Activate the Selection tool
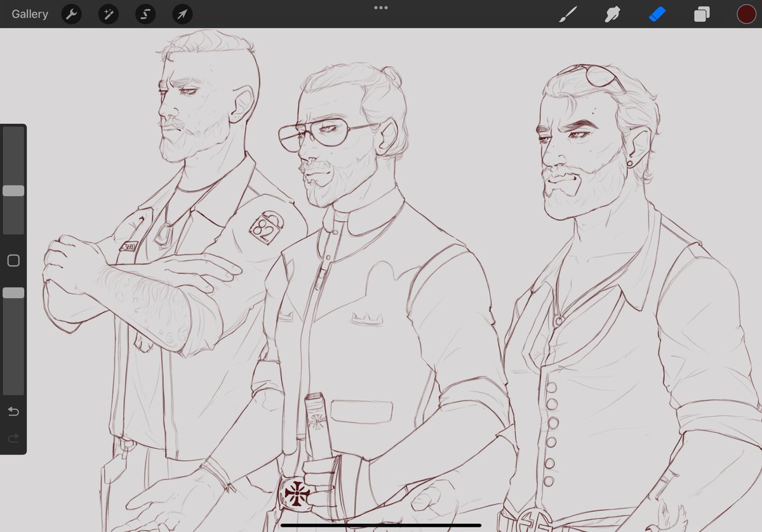This screenshot has height=532, width=762. [x=145, y=13]
